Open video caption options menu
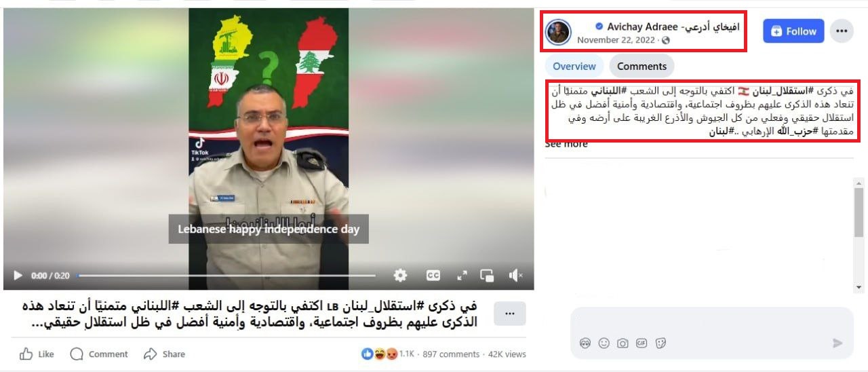The image size is (868, 372). [x=510, y=313]
